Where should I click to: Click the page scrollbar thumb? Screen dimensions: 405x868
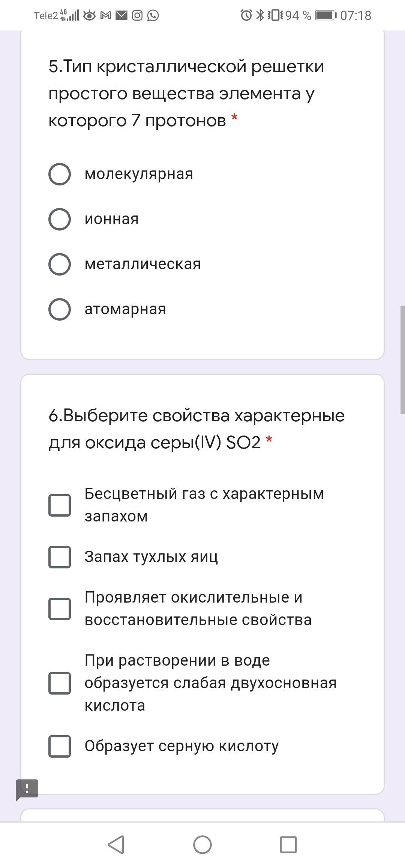coord(402,360)
